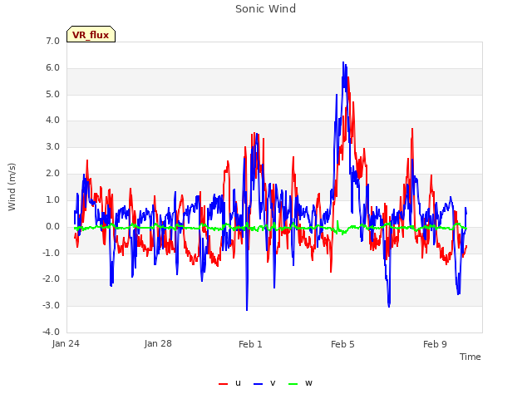Screen dimensions: 532x399
Task: Click the 7.0 y-axis tick label
Action: (x=52, y=42)
